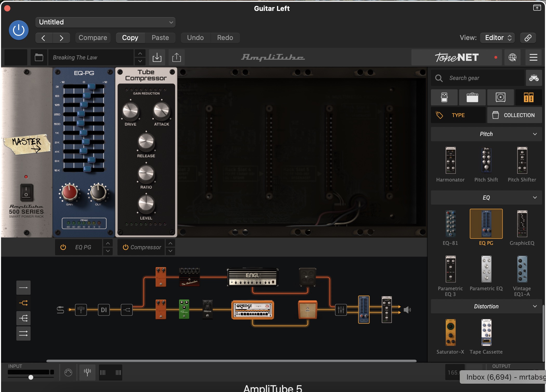Click the Compare button

[x=93, y=38]
